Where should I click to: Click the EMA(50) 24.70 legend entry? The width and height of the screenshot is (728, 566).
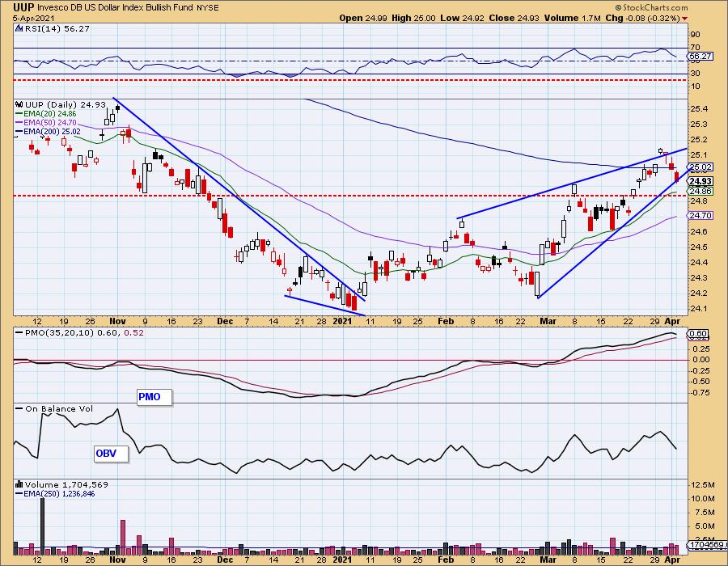point(45,122)
